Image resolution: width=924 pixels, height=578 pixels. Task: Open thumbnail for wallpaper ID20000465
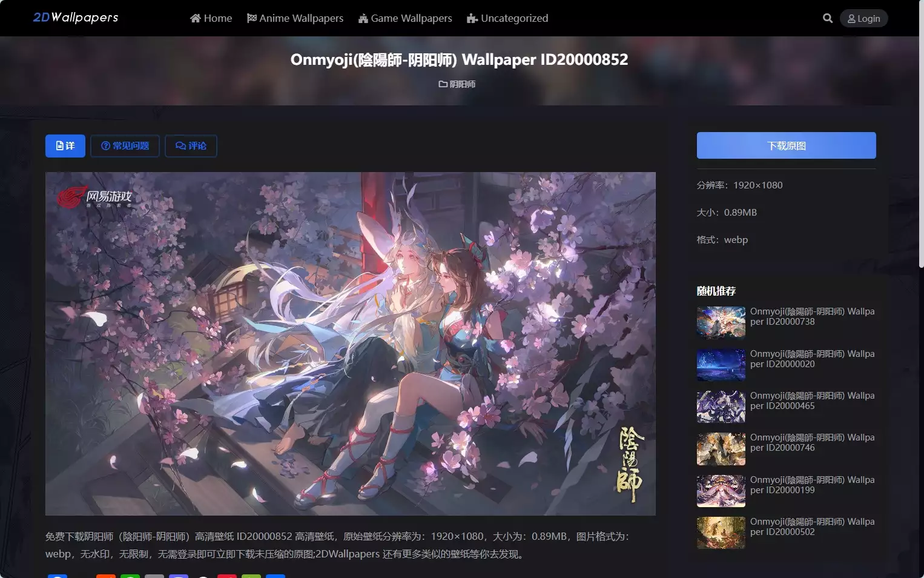(721, 407)
